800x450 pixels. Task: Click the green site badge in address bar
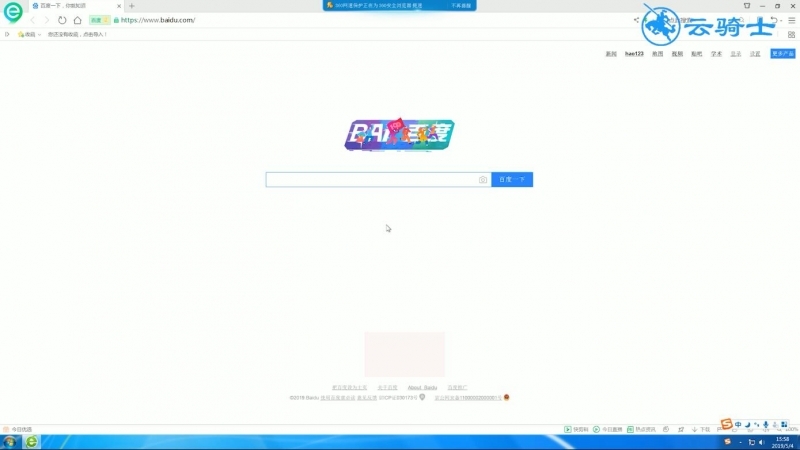pyautogui.click(x=99, y=20)
